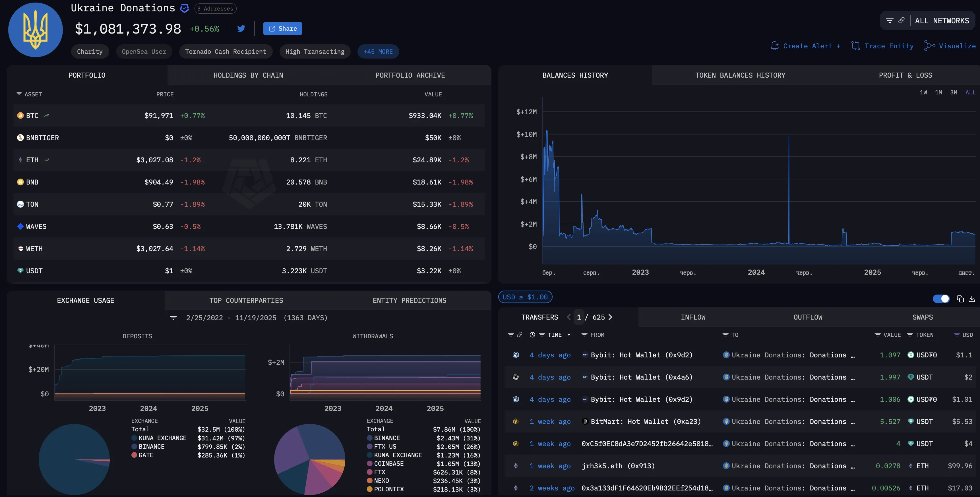Viewport: 980px width, 497px height.
Task: Click the verified badge beside Ukraine Donations
Action: pyautogui.click(x=185, y=8)
